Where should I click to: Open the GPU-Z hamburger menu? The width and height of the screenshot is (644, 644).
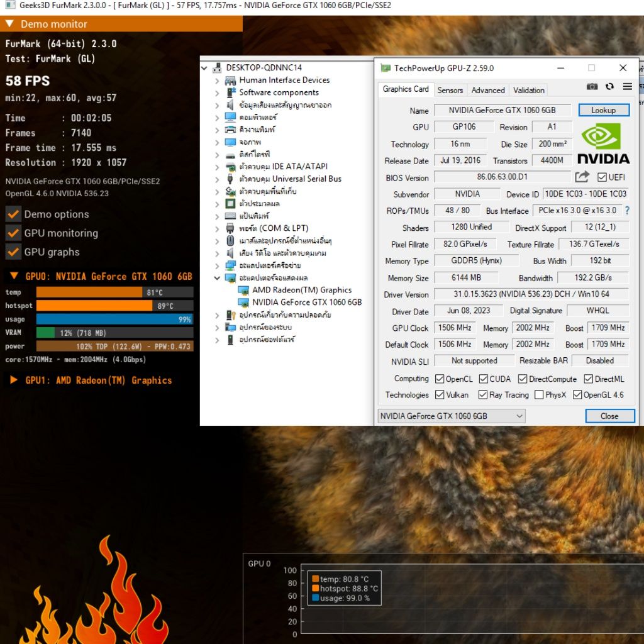(x=627, y=86)
